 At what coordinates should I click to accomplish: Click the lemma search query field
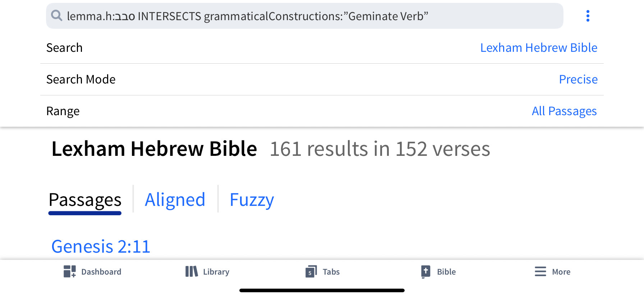[304, 16]
